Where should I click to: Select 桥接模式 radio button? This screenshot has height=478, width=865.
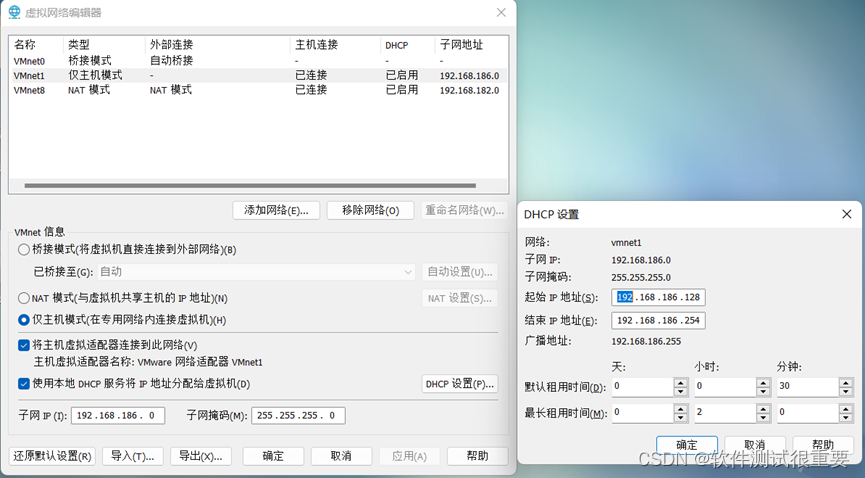(24, 249)
